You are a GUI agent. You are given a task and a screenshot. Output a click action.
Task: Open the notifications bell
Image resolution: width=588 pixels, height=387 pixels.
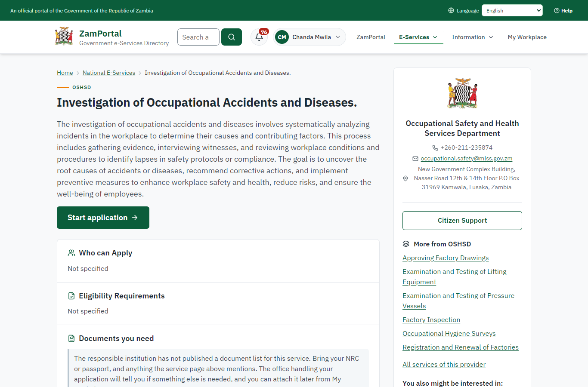pos(259,37)
